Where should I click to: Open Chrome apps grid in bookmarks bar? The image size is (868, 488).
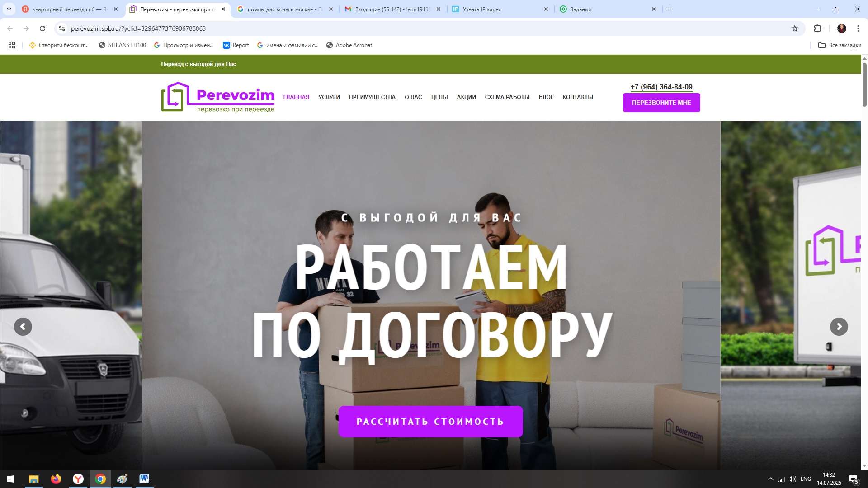pyautogui.click(x=12, y=45)
